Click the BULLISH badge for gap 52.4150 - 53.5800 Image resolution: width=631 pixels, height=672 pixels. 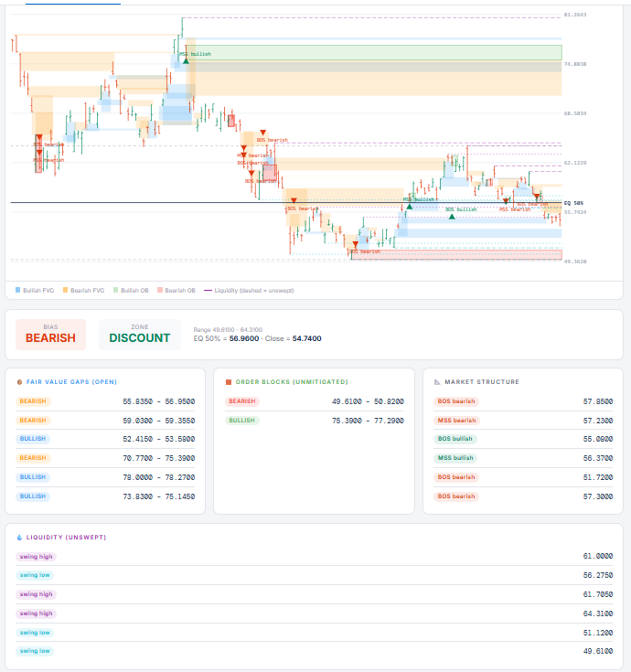tap(33, 439)
